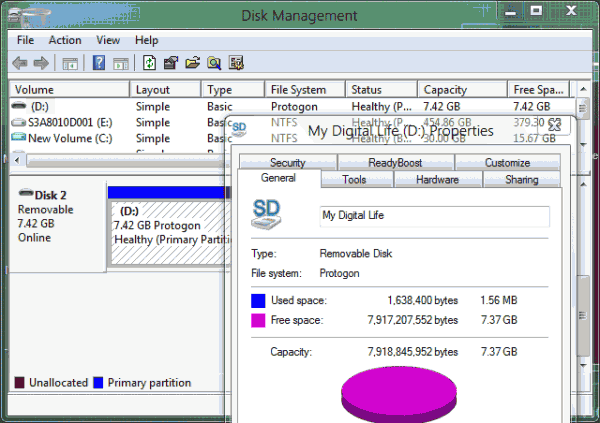Switch to the Sharing tab
Screen dimensions: 600x423
coord(522,179)
